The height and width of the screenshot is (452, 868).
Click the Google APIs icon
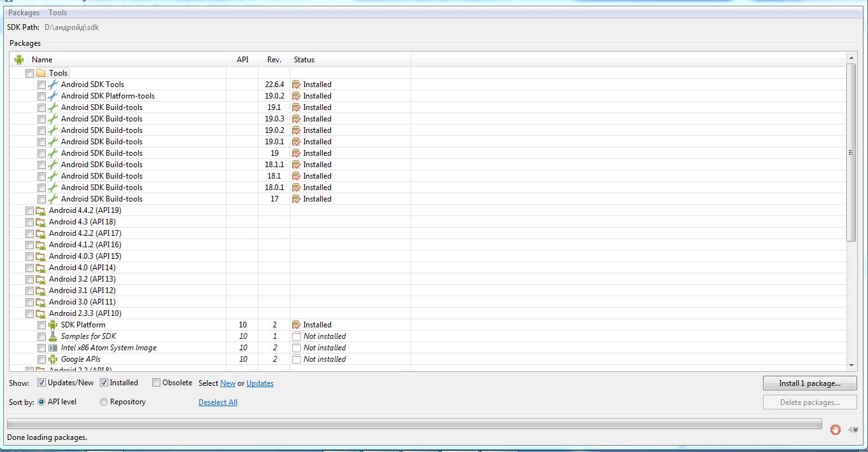(53, 359)
